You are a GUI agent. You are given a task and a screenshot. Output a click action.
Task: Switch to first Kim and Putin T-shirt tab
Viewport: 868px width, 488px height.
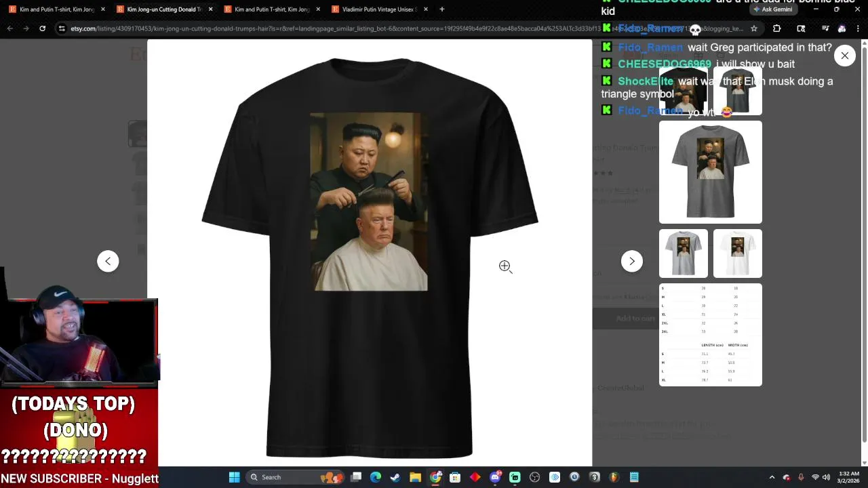57,9
